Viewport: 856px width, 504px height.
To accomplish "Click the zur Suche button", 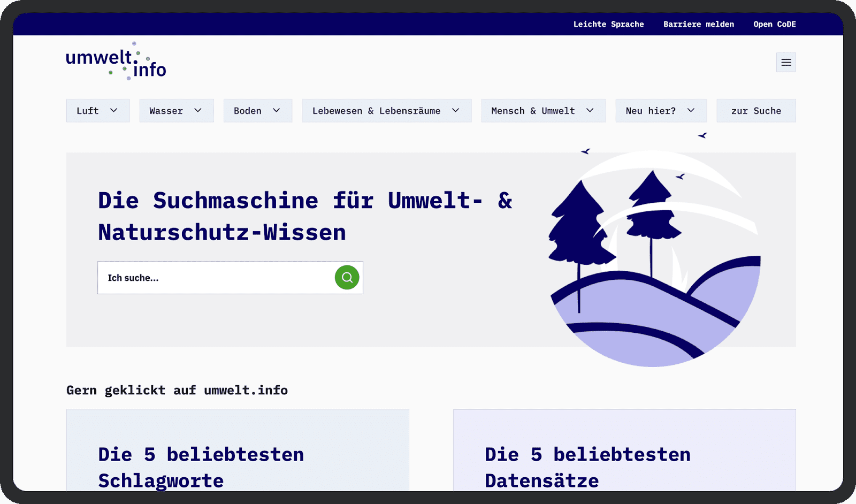I will 756,111.
